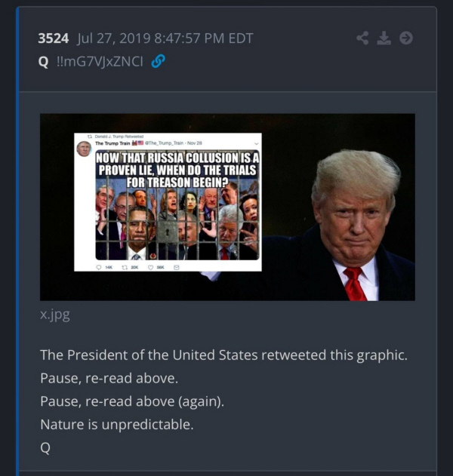Click the retweet icon showing 20K

(125, 268)
